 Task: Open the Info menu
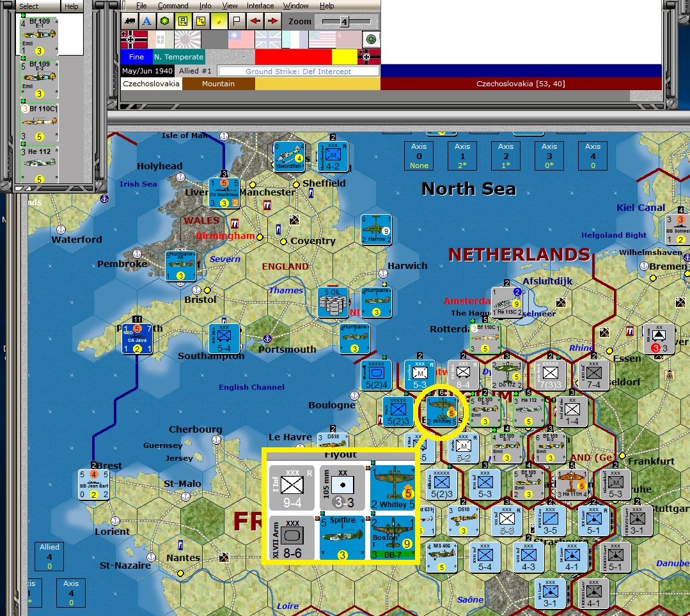(x=205, y=6)
